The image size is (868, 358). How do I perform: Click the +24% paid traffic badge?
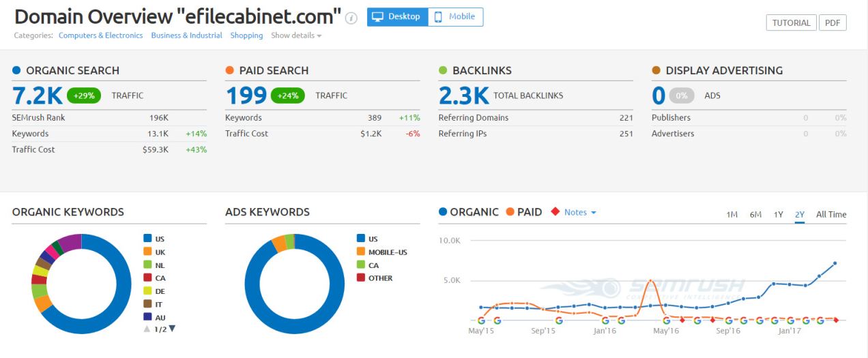point(288,95)
